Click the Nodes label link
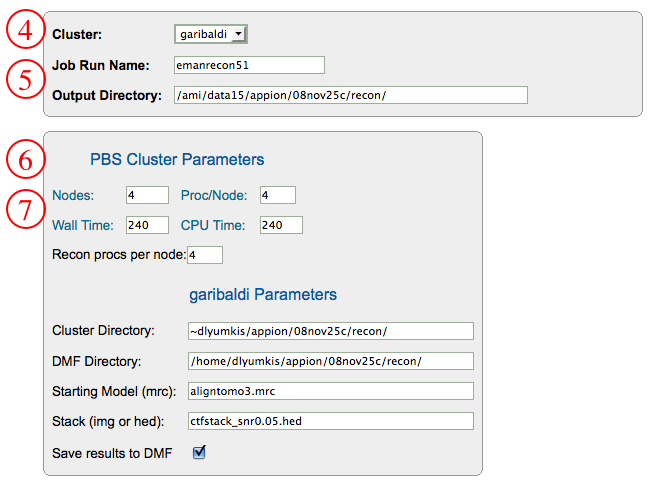 [x=72, y=195]
